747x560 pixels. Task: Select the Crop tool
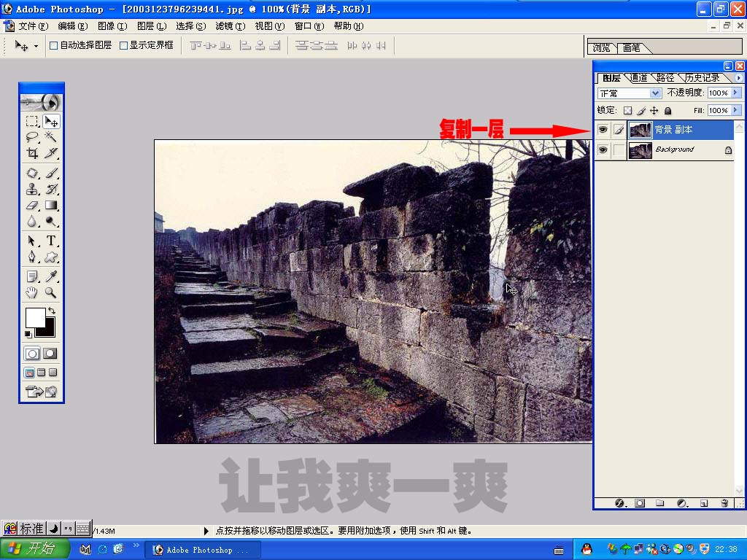[32, 153]
